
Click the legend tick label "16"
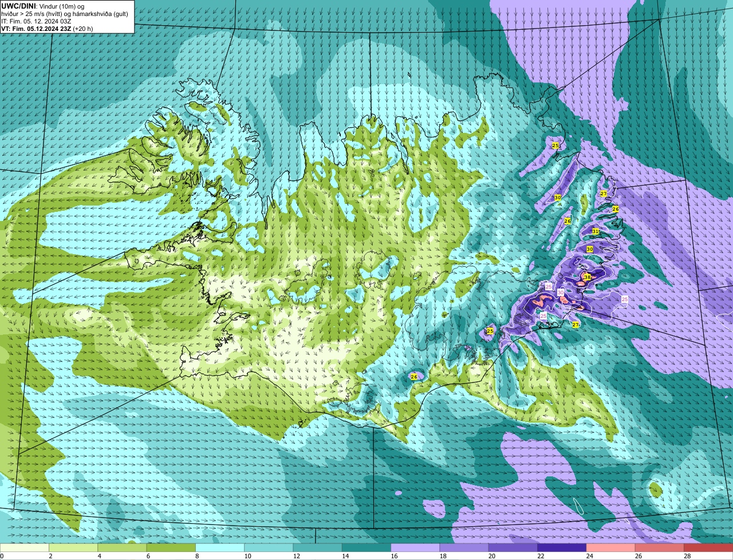click(394, 556)
